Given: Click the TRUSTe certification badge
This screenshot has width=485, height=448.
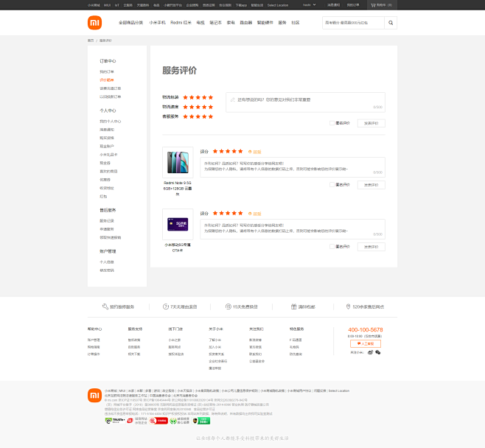Looking at the screenshot, I should (x=115, y=421).
